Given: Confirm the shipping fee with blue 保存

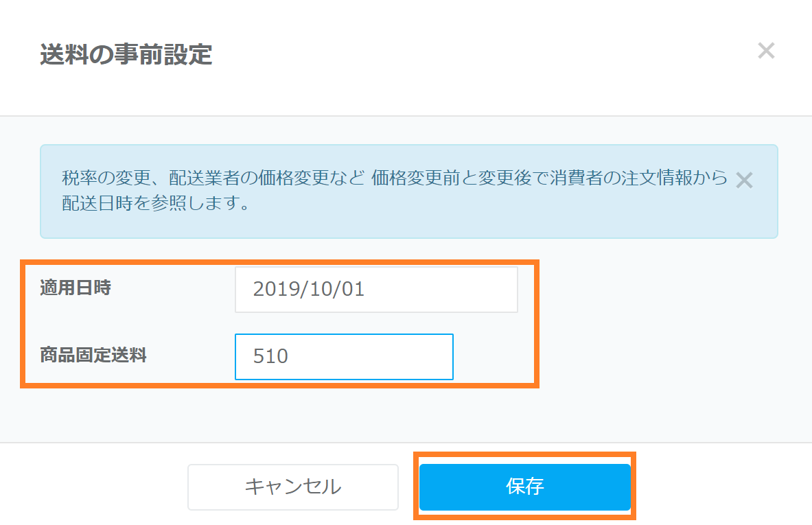Looking at the screenshot, I should point(524,487).
